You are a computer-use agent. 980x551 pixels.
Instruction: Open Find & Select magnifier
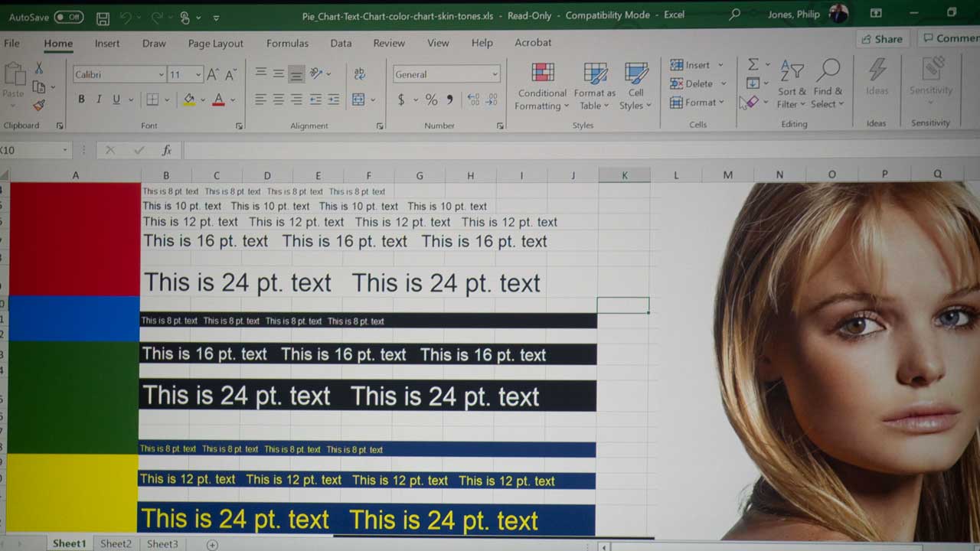click(x=828, y=70)
